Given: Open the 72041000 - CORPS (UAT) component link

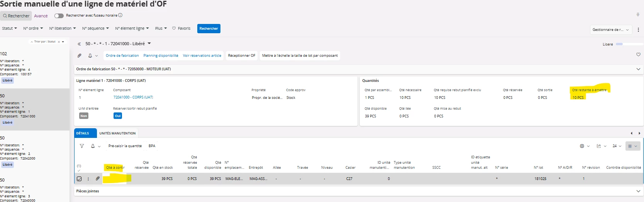Looking at the screenshot, I should click(133, 97).
